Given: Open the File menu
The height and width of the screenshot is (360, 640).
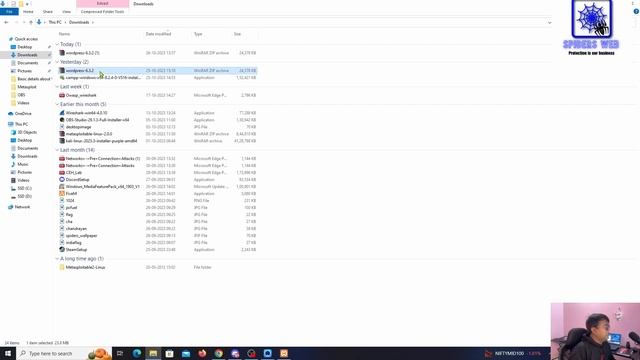Looking at the screenshot, I should 9,12.
